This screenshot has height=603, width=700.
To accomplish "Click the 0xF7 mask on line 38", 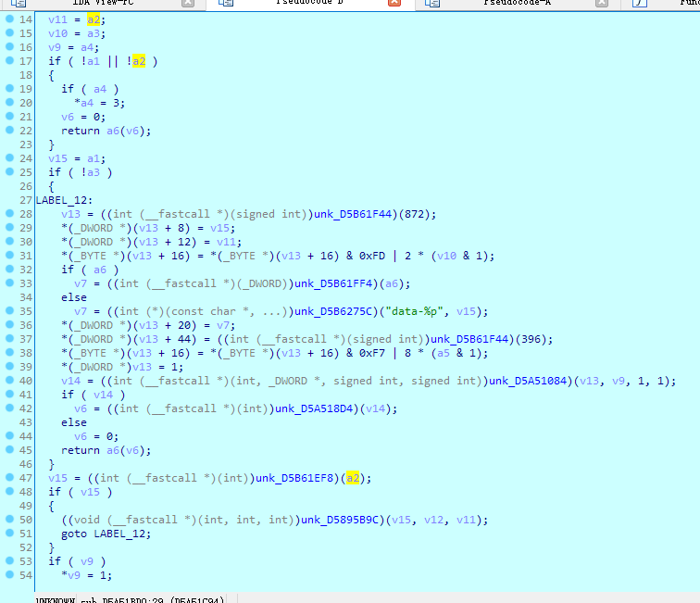I will tap(372, 353).
